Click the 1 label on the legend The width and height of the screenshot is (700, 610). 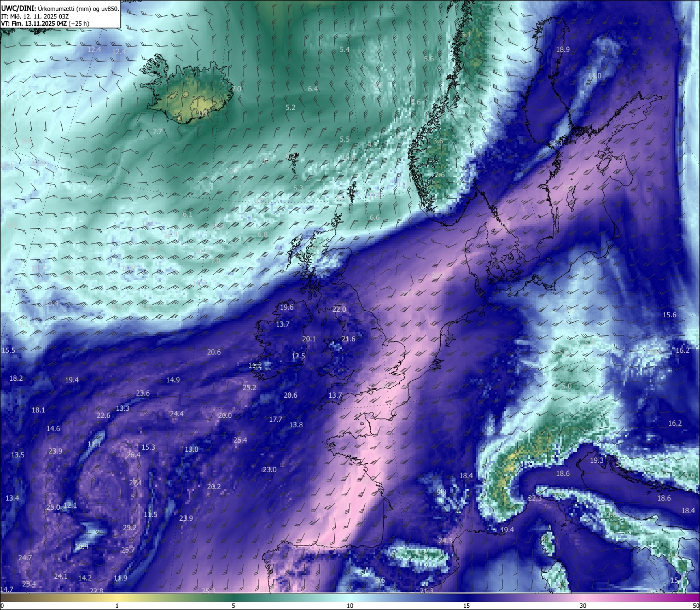click(x=117, y=606)
